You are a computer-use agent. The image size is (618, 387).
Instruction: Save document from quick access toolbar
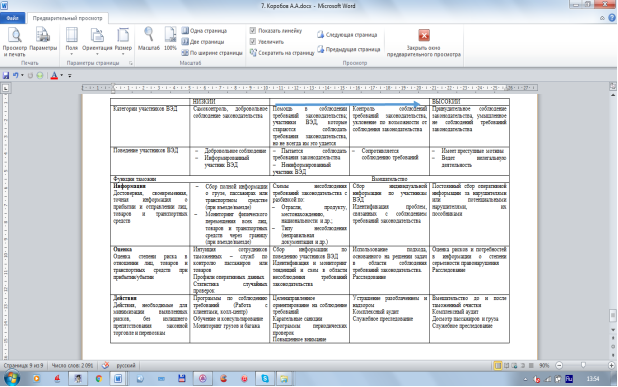[6, 75]
